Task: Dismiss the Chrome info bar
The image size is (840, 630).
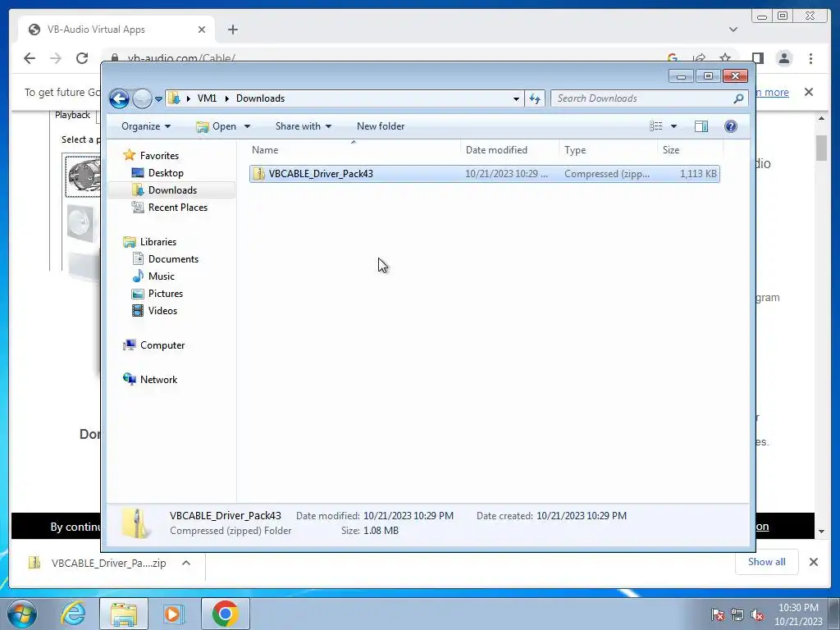Action: [x=809, y=92]
